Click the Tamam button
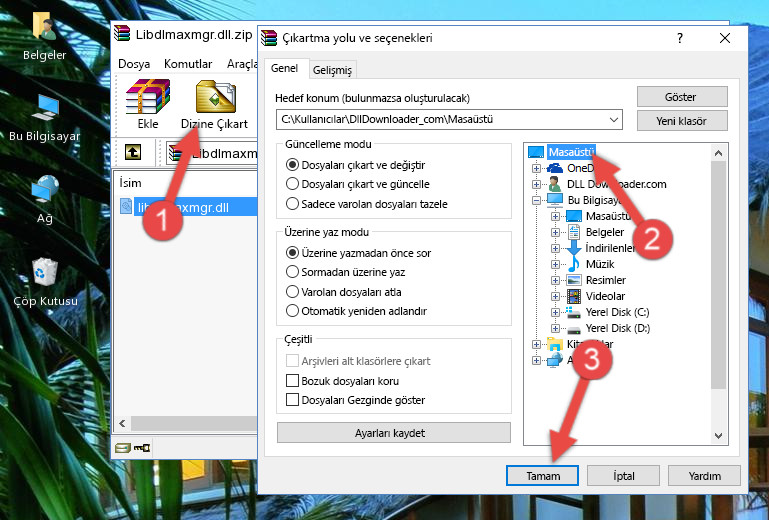 pyautogui.click(x=542, y=476)
